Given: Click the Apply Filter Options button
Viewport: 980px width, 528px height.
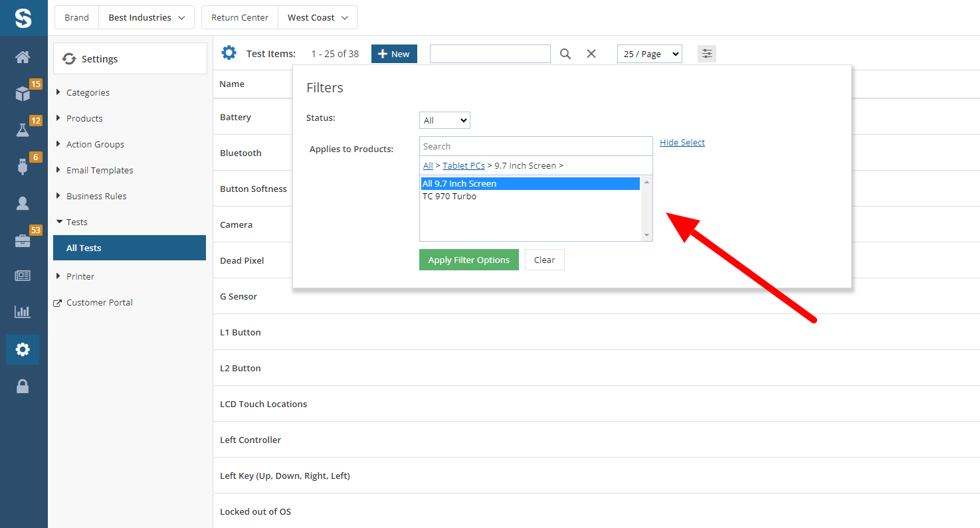Looking at the screenshot, I should coord(468,260).
